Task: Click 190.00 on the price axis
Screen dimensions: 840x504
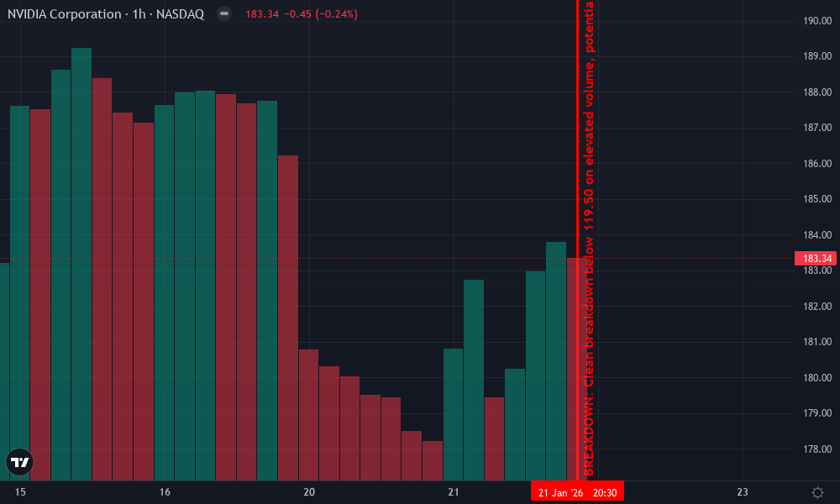Action: point(817,21)
